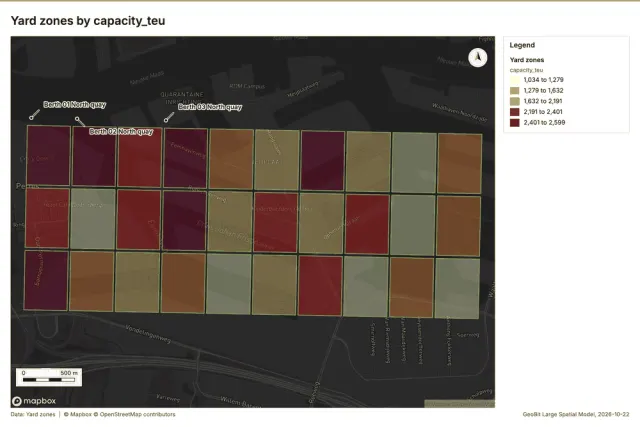
Task: Click the 1,034 to 1,279 legend label text
Action: (x=544, y=80)
